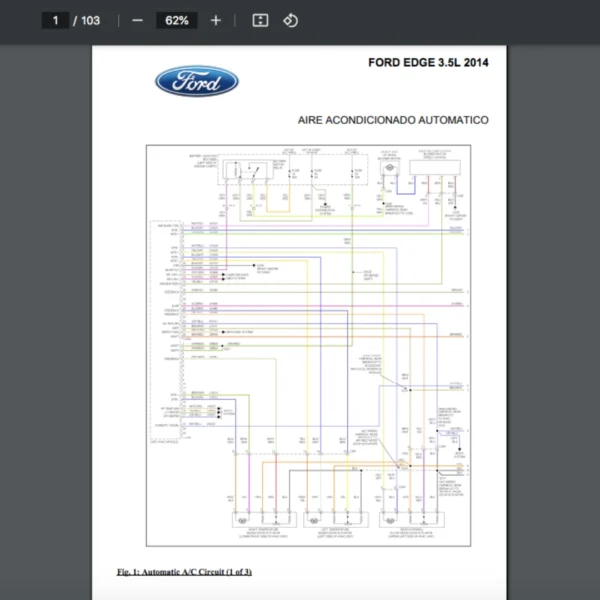Viewport: 600px width, 600px height.
Task: Click the total page count 103
Action: click(90, 20)
